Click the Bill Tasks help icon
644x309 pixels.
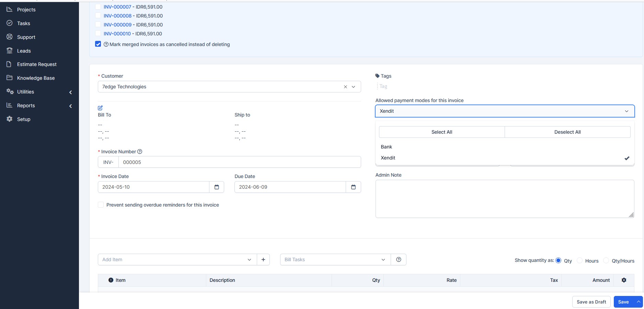point(399,260)
